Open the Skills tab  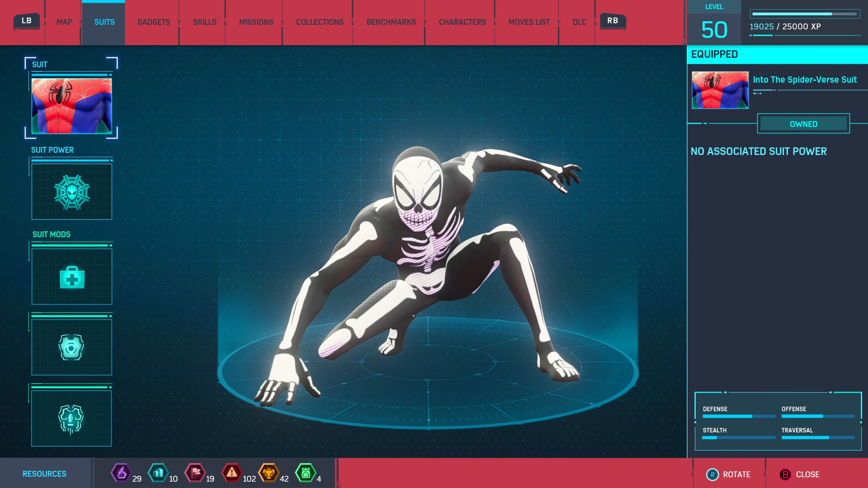pyautogui.click(x=204, y=22)
